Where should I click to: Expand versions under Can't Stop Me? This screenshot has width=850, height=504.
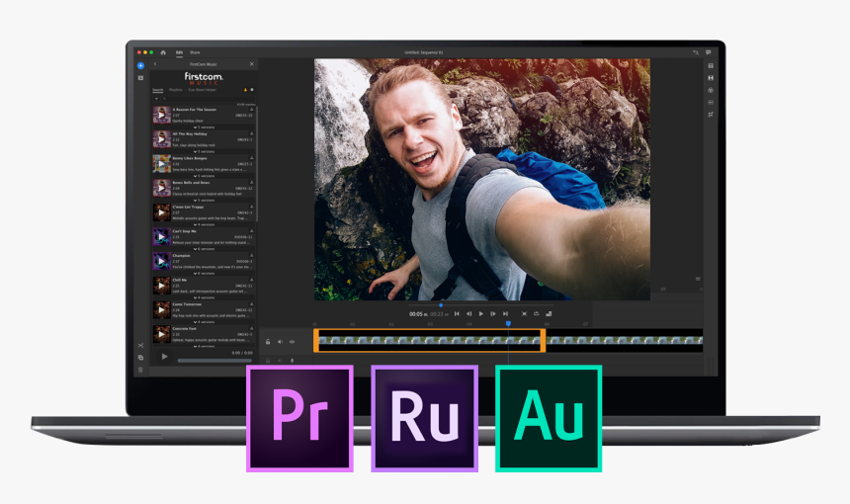204,249
